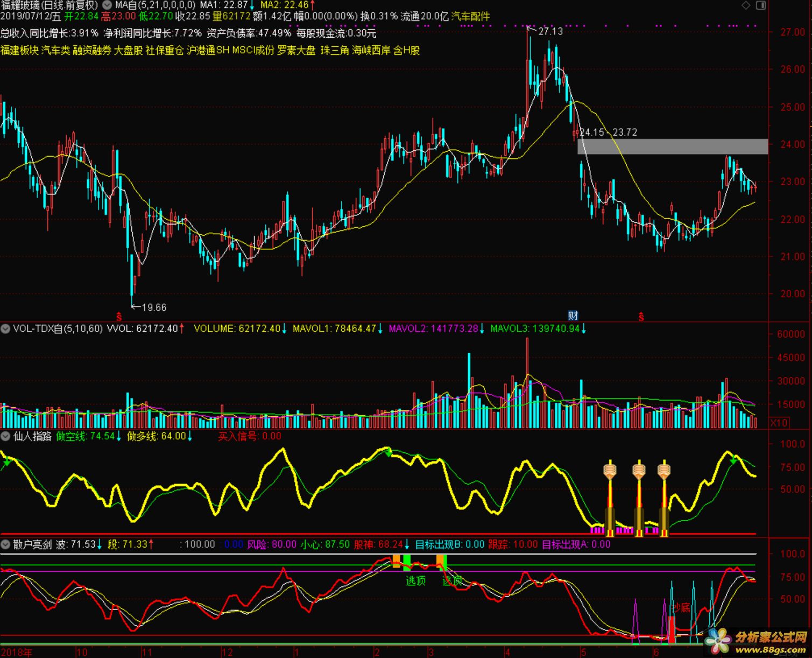Image resolution: width=812 pixels, height=658 pixels.
Task: Click the MA2: 22.46 value
Action: coord(285,5)
